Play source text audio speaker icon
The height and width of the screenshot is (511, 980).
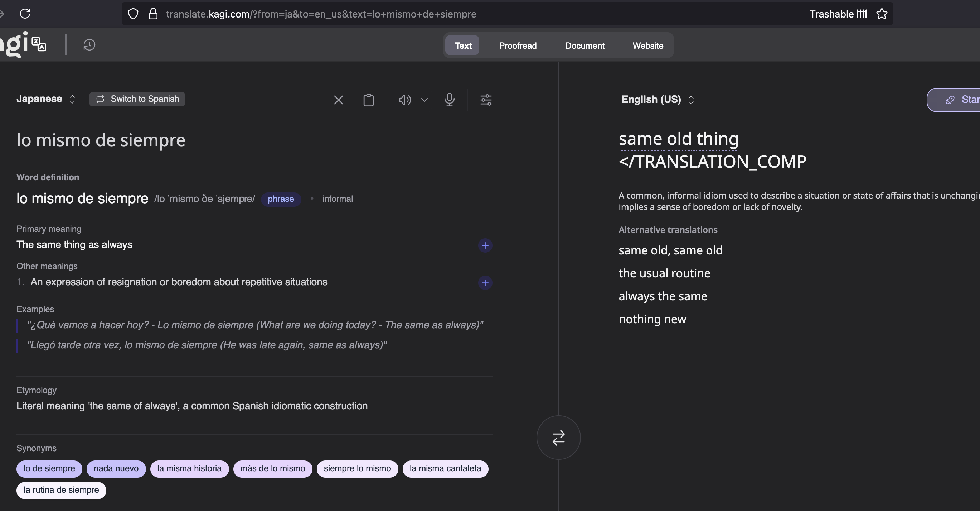405,100
